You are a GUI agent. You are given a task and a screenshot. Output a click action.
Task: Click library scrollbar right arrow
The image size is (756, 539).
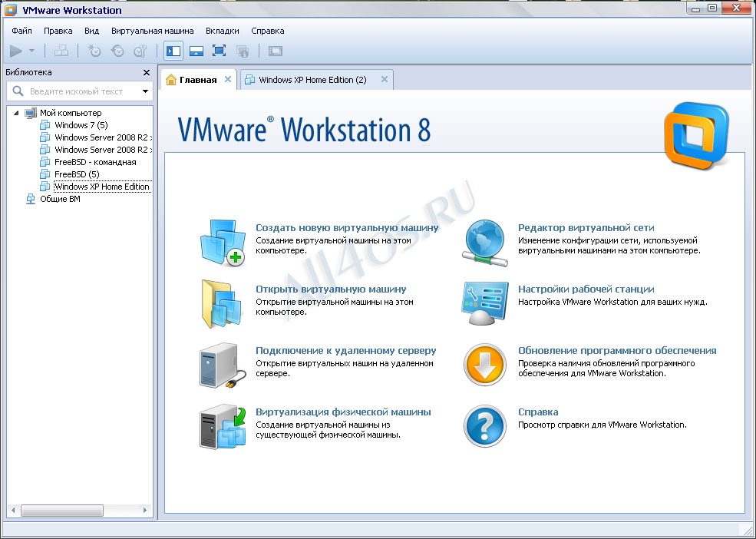click(144, 510)
